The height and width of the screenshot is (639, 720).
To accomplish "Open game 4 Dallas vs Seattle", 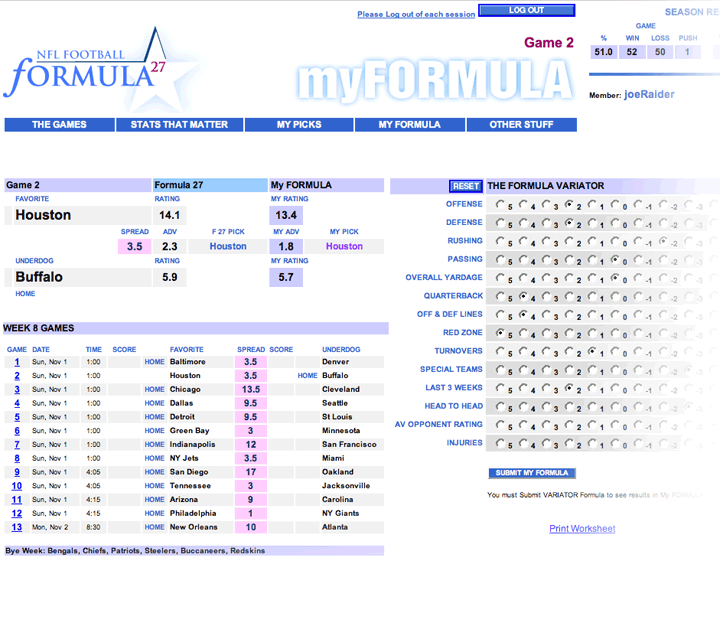I will 17,403.
